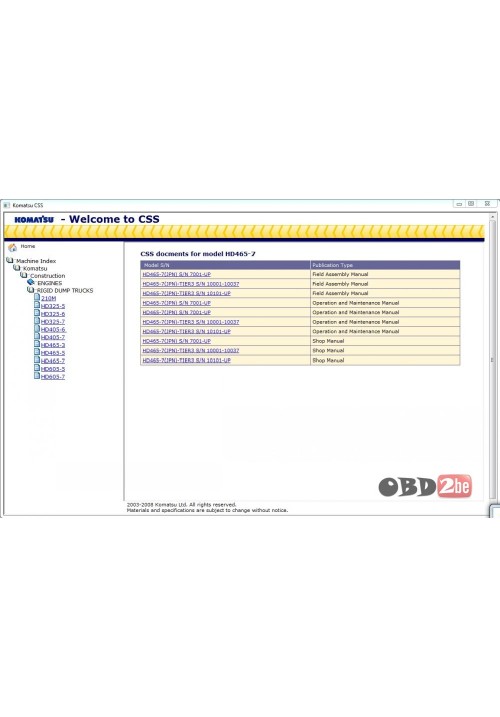Go to the Home link
This screenshot has height=717, width=500.
click(x=28, y=246)
